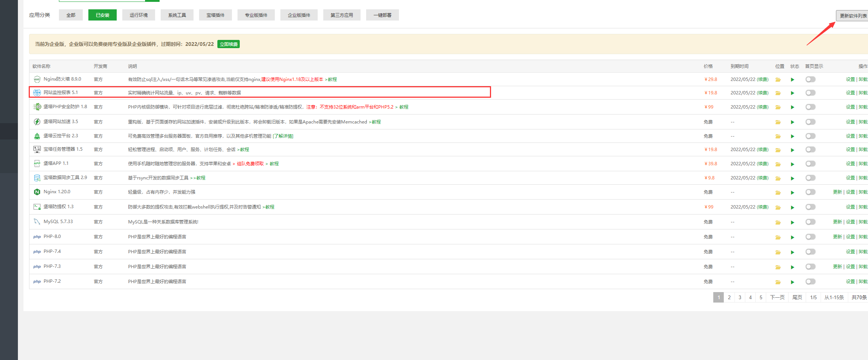Toggle homepage display for 堡塔PHP安全防护
The width and height of the screenshot is (868, 360).
click(x=811, y=107)
